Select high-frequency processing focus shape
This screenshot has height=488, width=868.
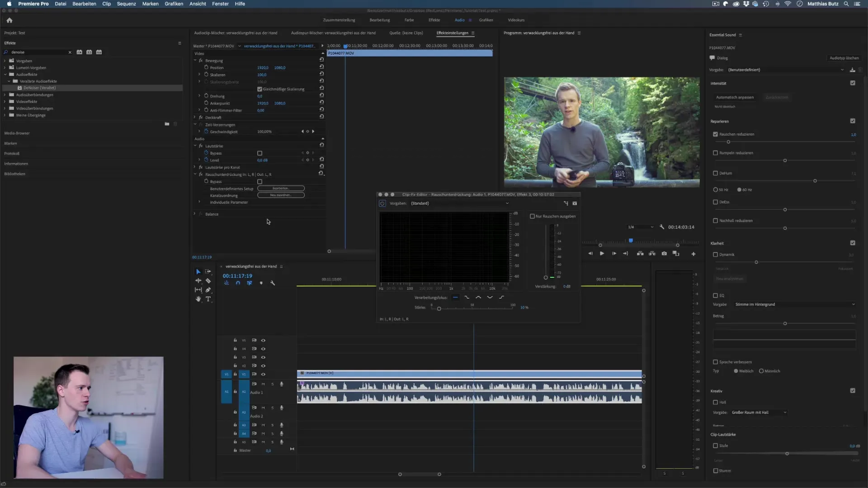(501, 297)
